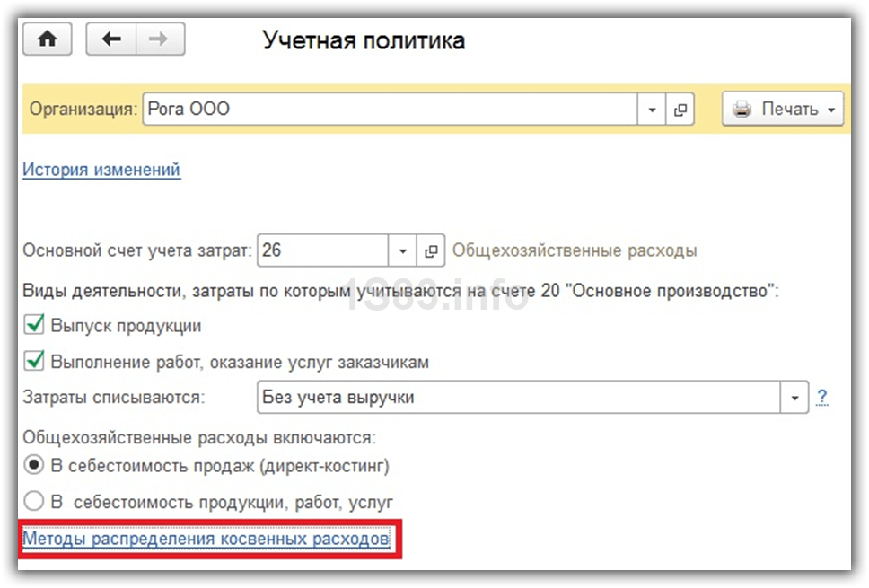Image resolution: width=869 pixels, height=588 pixels.
Task: Navigate forward with the right arrow
Action: (x=160, y=39)
